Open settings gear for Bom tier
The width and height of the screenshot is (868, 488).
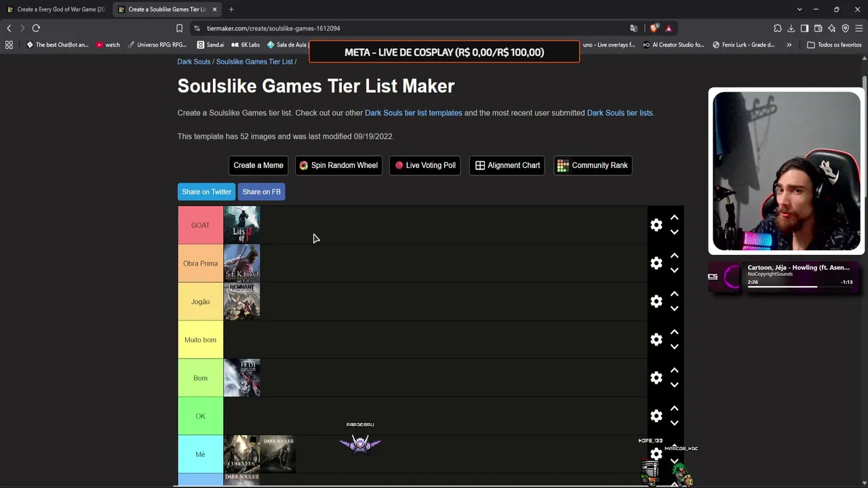(x=656, y=378)
